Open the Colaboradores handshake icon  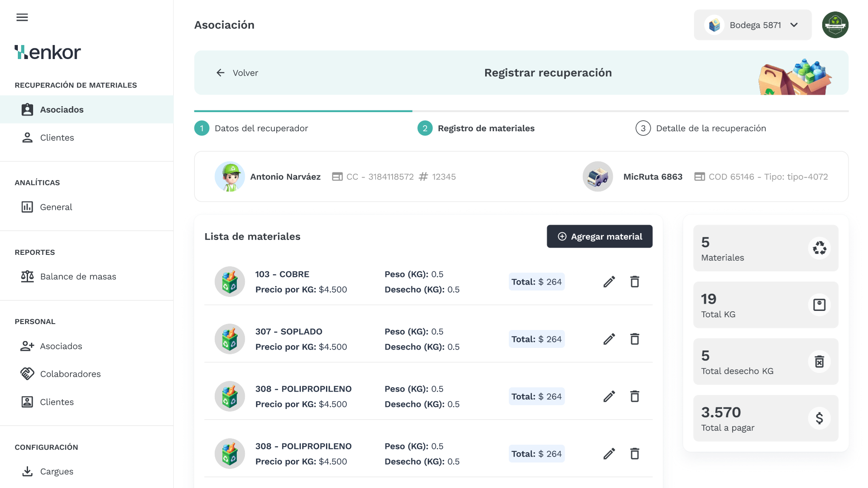(x=27, y=374)
